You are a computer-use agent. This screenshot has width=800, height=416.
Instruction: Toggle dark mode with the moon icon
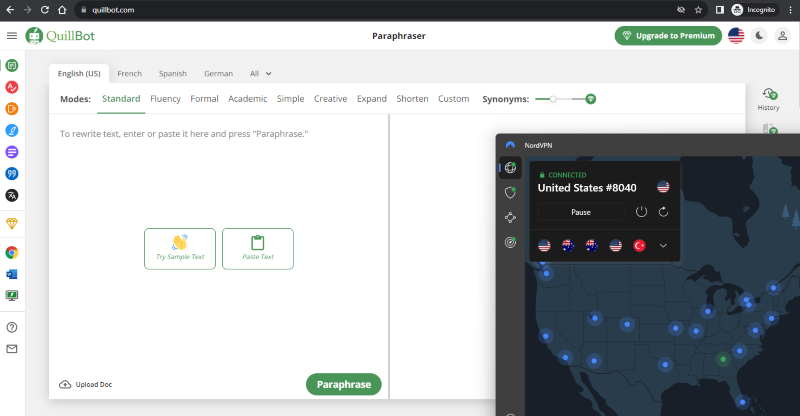point(759,36)
